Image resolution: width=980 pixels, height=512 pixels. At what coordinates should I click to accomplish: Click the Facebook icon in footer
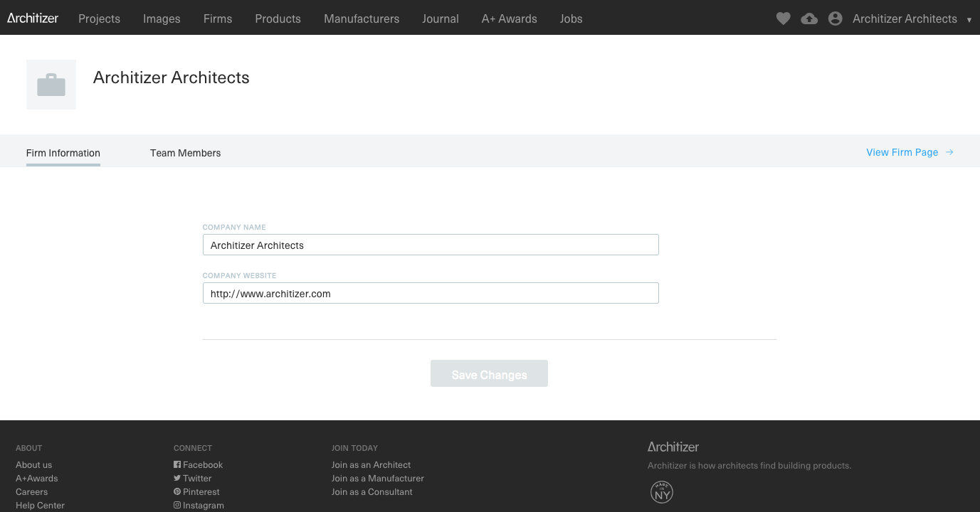click(x=177, y=464)
